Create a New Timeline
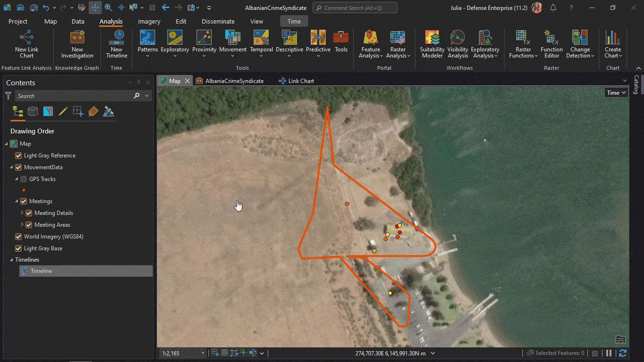This screenshot has width=644, height=362. point(116,45)
